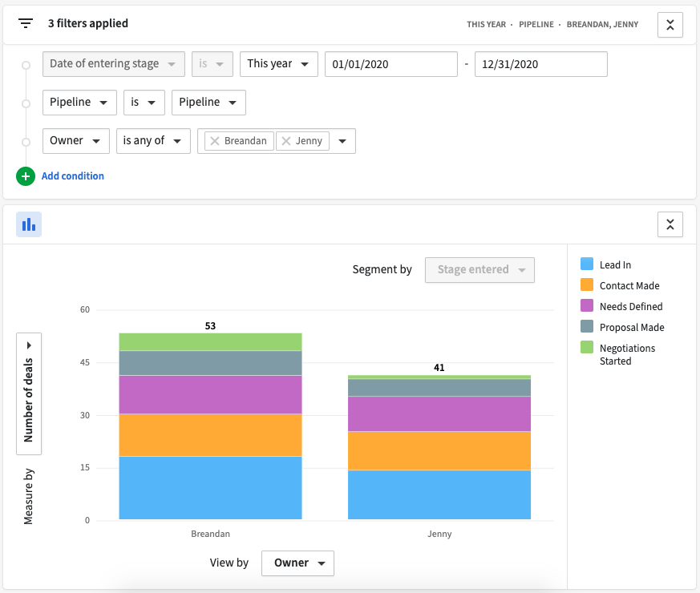Click the filter lines icon
The image size is (700, 593).
(26, 23)
